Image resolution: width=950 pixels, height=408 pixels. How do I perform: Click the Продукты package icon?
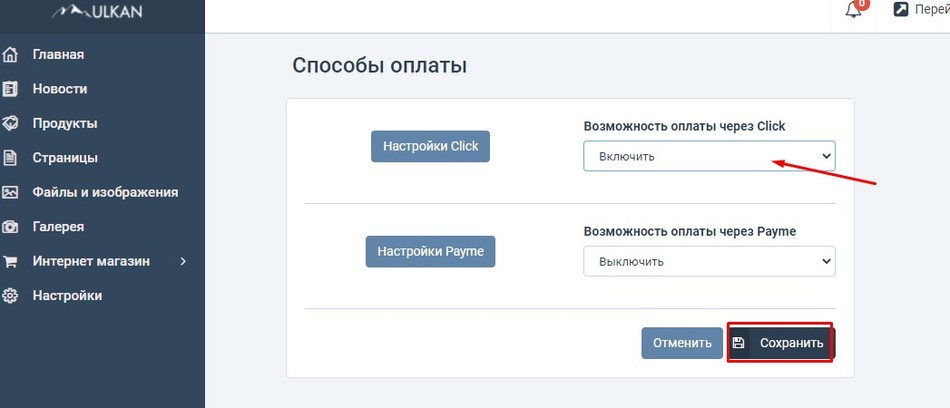(x=10, y=124)
